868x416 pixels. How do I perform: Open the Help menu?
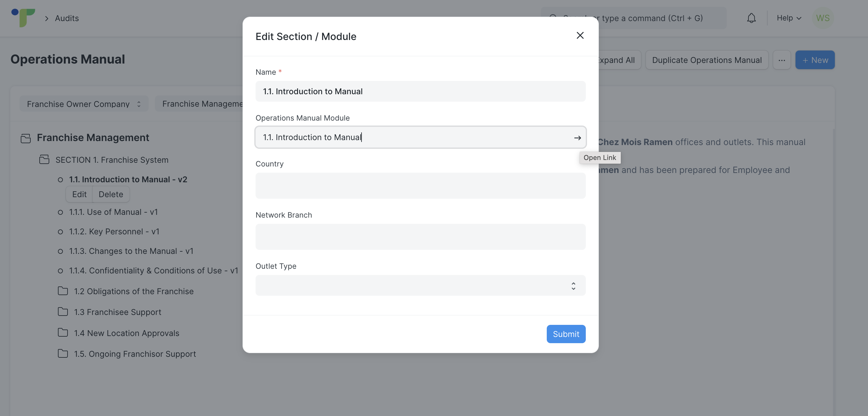click(x=788, y=18)
